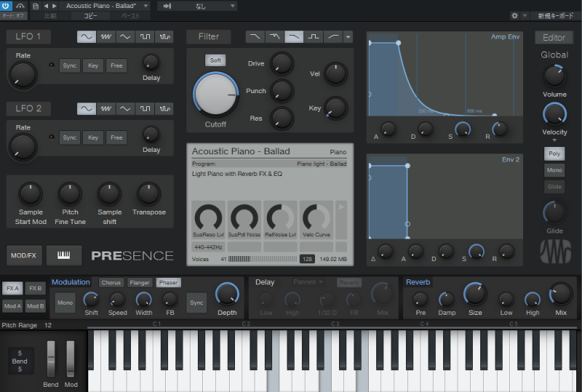Image resolution: width=582 pixels, height=392 pixels.
Task: Select the square waveform for LFO 1
Action: click(145, 36)
